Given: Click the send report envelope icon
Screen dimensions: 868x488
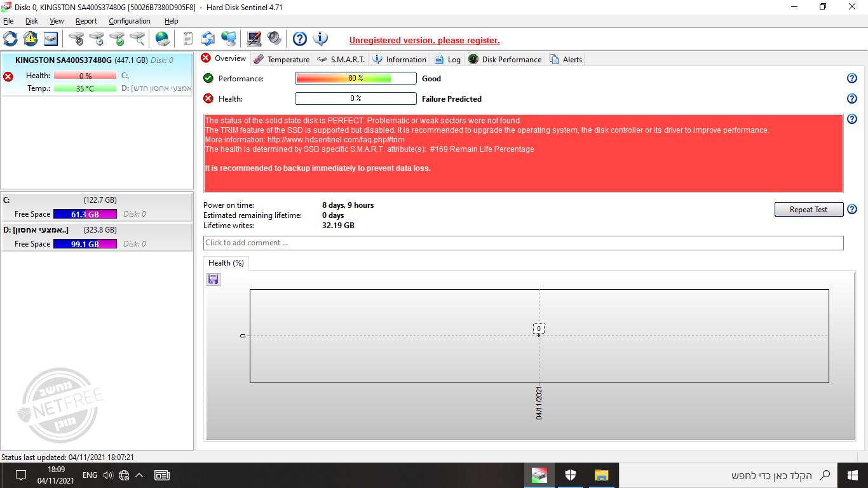Looking at the screenshot, I should (x=208, y=39).
